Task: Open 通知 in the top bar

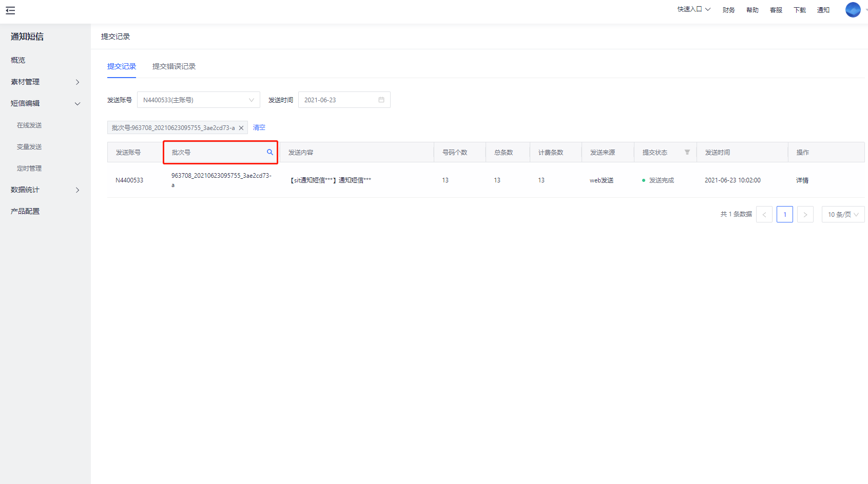Action: [823, 10]
